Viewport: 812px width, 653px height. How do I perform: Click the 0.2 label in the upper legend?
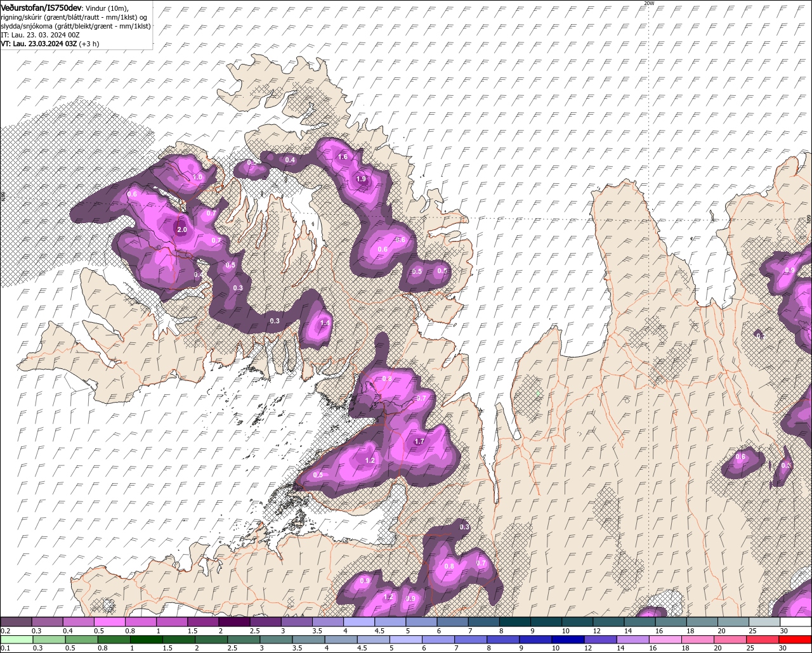pyautogui.click(x=5, y=631)
